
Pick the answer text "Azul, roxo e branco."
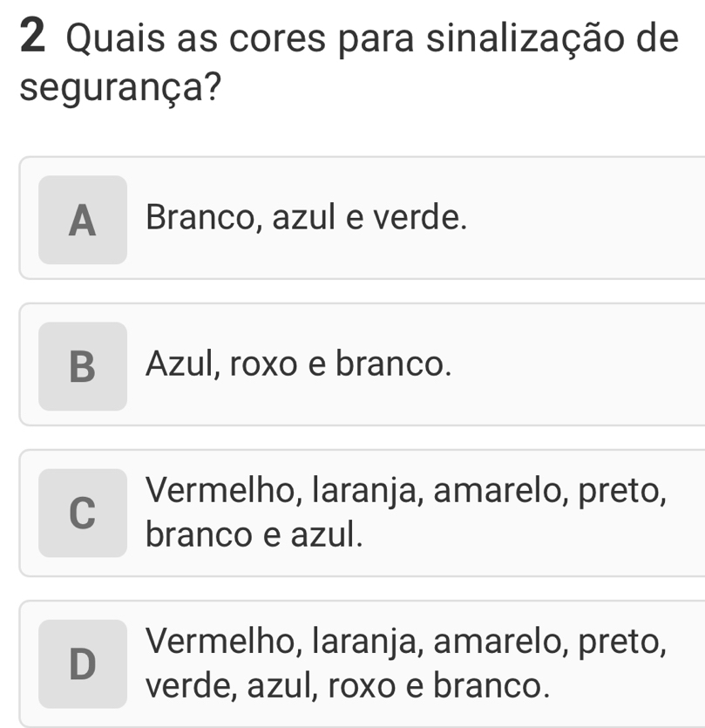[x=299, y=364]
